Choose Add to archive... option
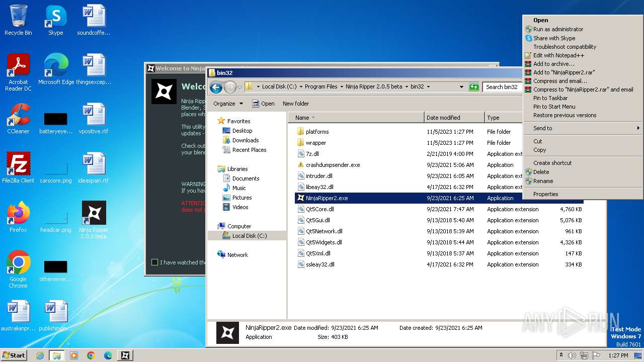Viewport: 644px width, 362px height. tap(583, 64)
